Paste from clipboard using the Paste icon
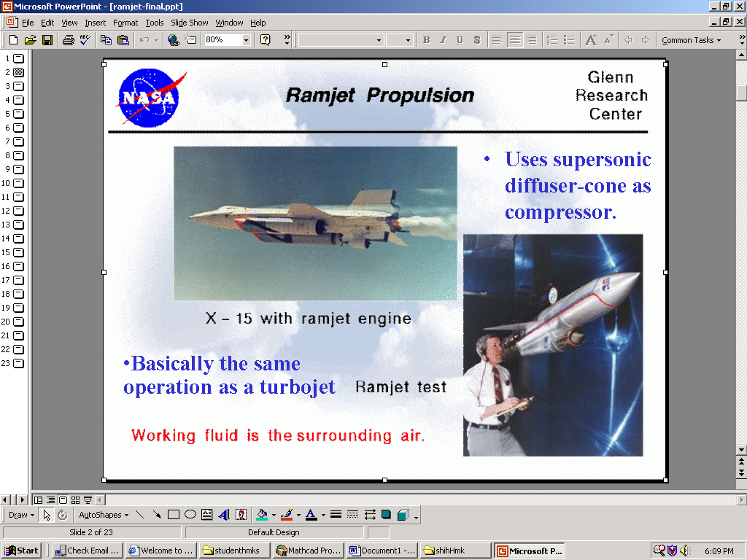This screenshot has height=560, width=747. pos(123,40)
